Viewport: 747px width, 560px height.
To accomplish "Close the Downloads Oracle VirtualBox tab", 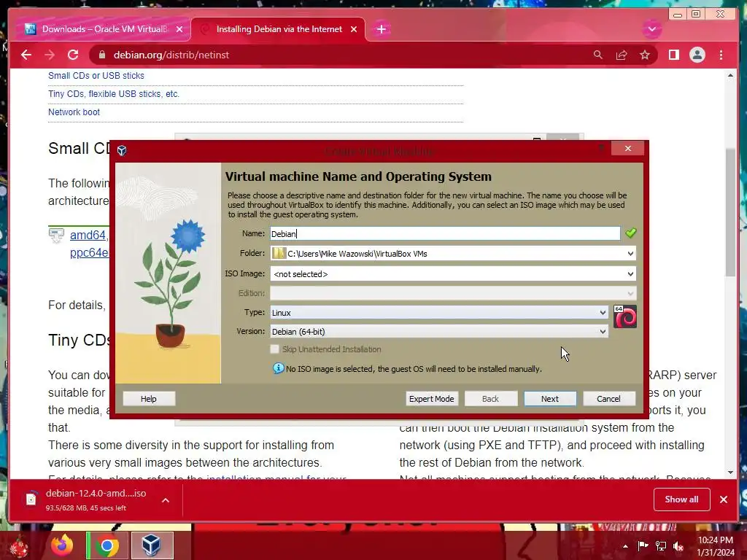I will (179, 29).
